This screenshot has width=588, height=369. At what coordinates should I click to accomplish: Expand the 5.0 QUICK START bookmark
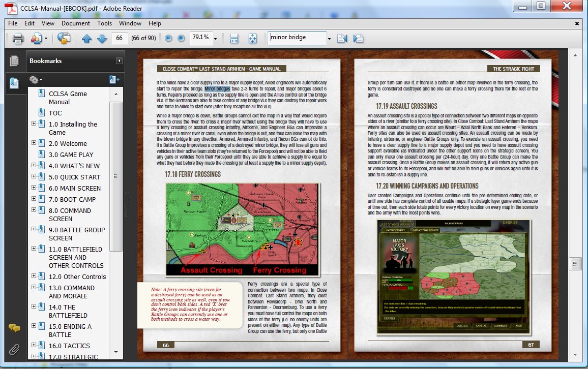(x=34, y=176)
